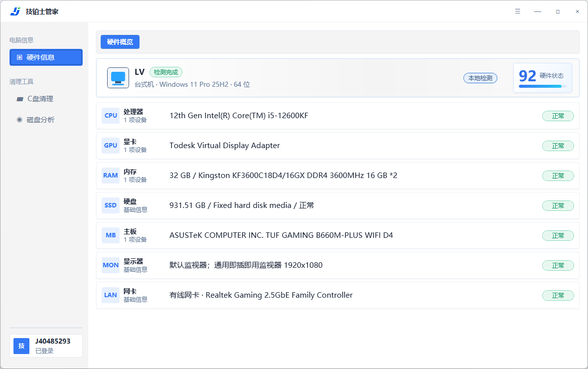Click the 正常 badge on processor row

pos(558,116)
